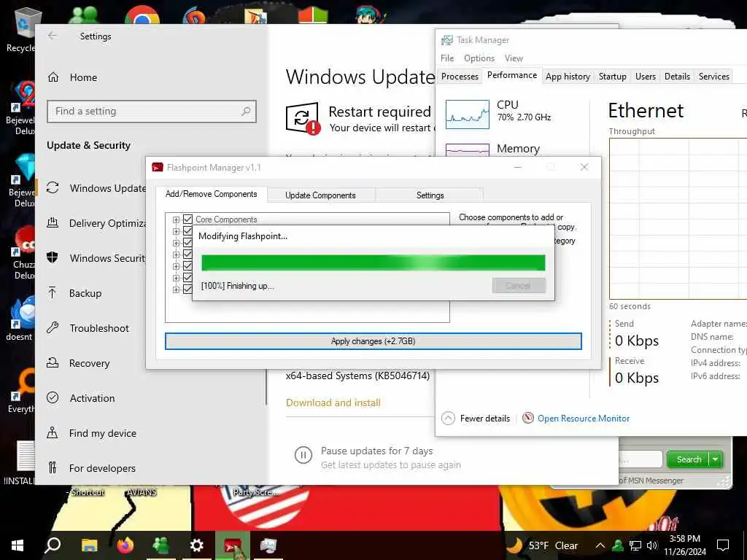The image size is (747, 560).
Task: Open Firefox from taskbar
Action: point(125,545)
